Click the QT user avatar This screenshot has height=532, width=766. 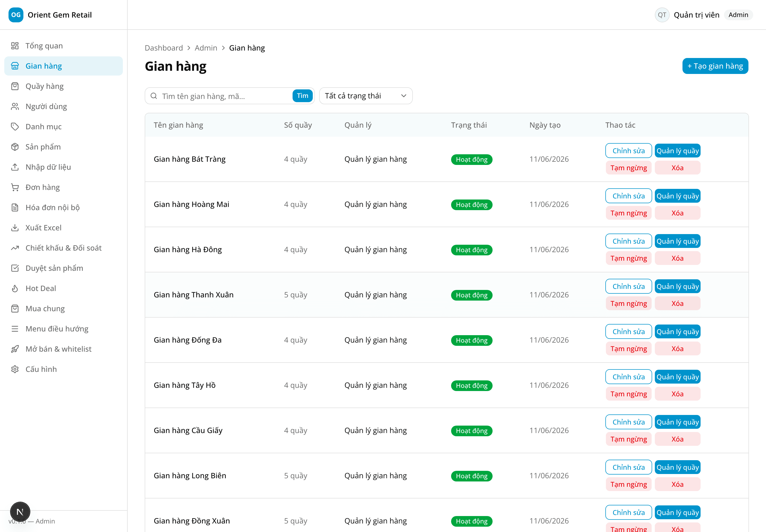662,15
